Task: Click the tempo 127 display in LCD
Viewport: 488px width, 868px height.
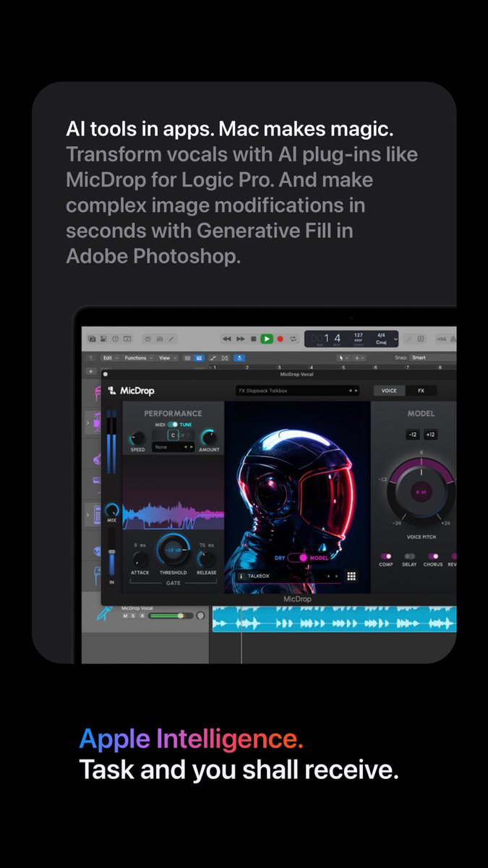Action: pyautogui.click(x=358, y=337)
